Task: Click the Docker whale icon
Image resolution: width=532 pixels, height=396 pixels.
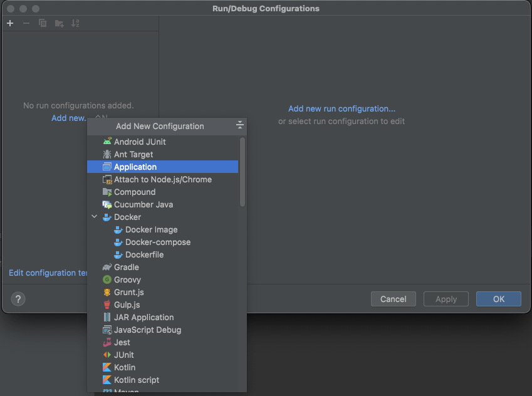Action: (x=107, y=217)
